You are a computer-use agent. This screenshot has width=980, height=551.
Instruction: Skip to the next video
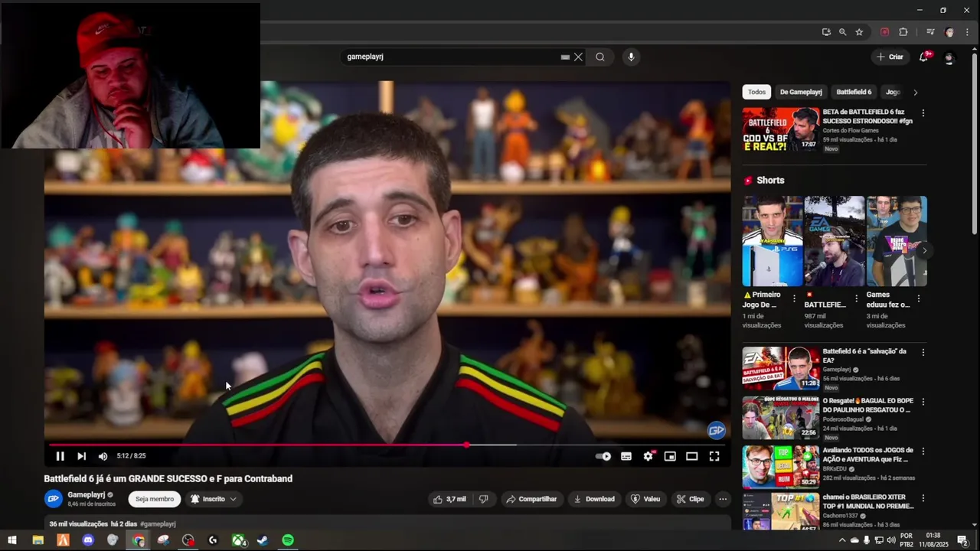pyautogui.click(x=81, y=456)
